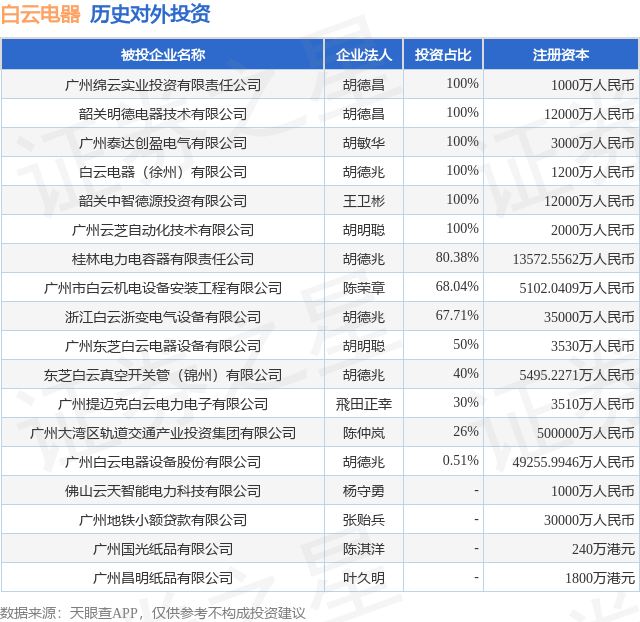Click the 67.71% investment ratio

[x=457, y=315]
